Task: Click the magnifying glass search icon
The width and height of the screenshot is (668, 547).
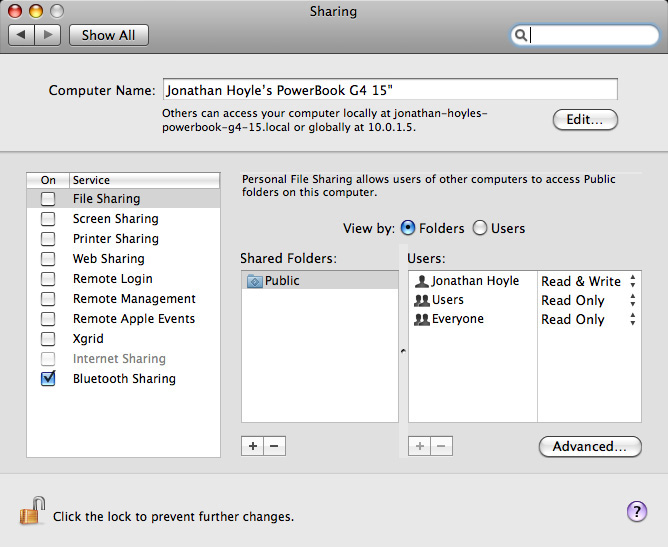Action: 520,35
